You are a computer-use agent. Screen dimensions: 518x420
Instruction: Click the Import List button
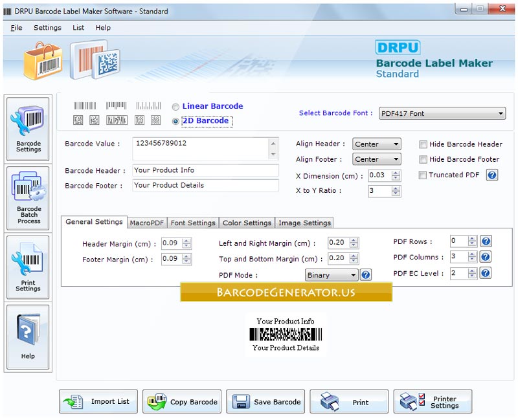click(98, 401)
